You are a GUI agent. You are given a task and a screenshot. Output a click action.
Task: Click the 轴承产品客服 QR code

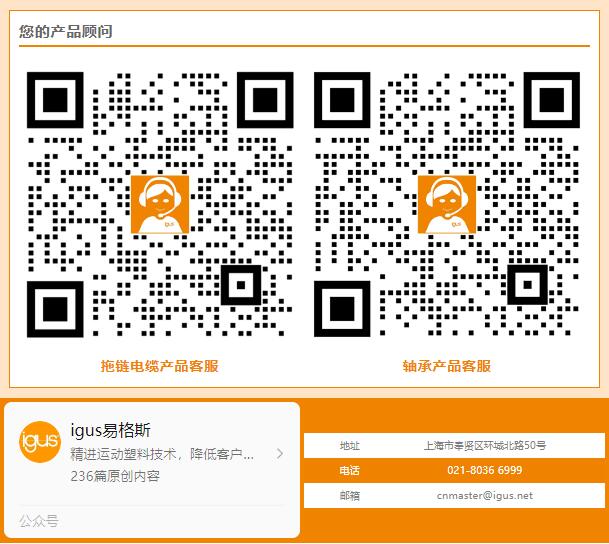pos(447,204)
